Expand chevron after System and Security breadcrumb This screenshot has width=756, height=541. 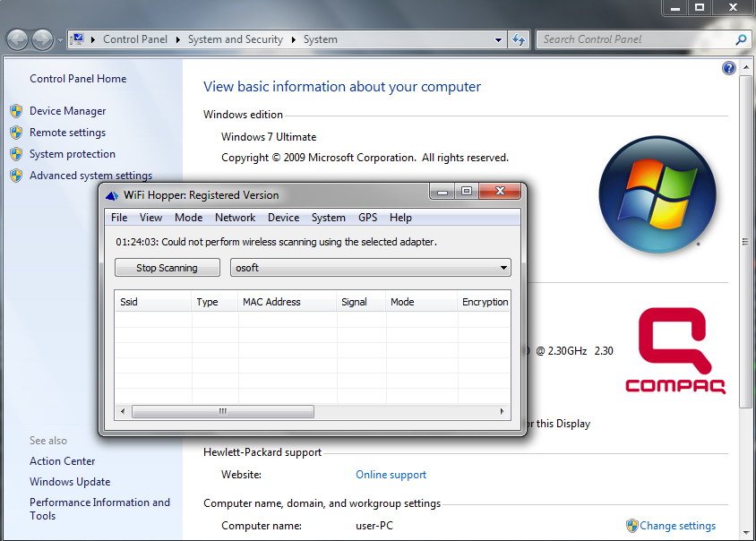293,39
